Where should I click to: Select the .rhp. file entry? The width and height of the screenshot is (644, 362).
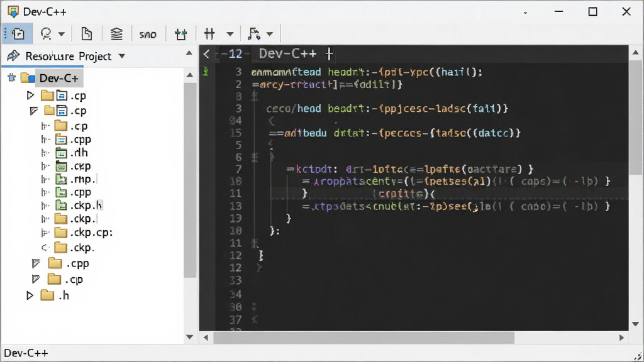click(x=82, y=179)
